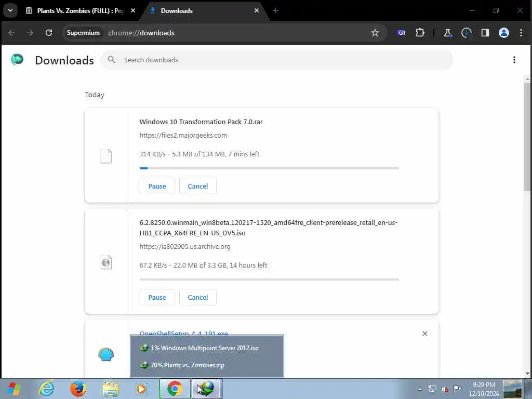Open the profile avatar menu
Screen dimensions: 532x399
(x=504, y=33)
